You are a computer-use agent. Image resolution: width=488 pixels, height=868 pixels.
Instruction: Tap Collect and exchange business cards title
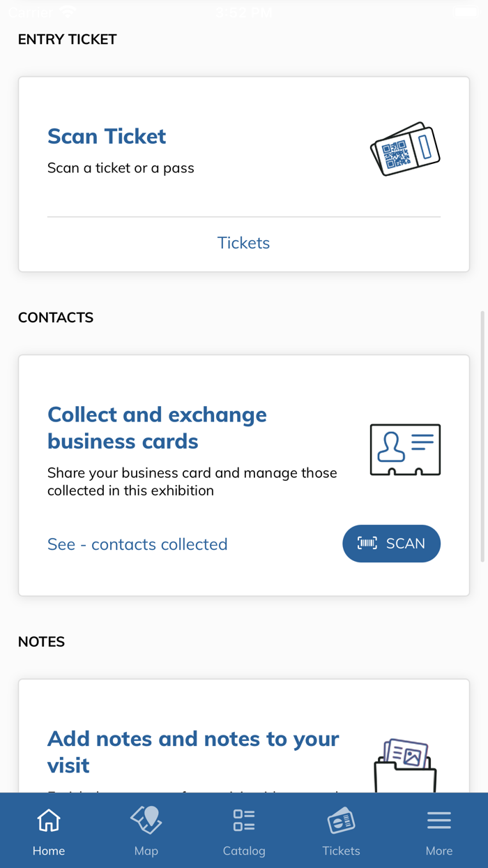(x=157, y=428)
